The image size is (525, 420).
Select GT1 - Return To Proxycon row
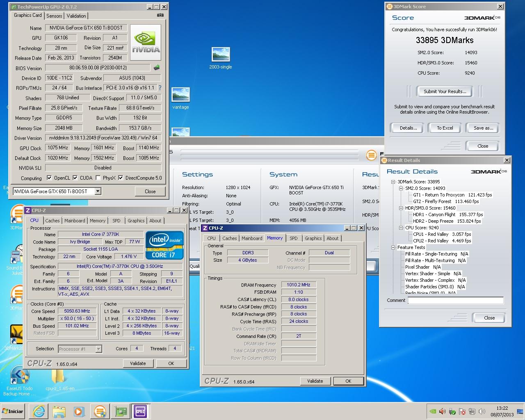[452, 195]
